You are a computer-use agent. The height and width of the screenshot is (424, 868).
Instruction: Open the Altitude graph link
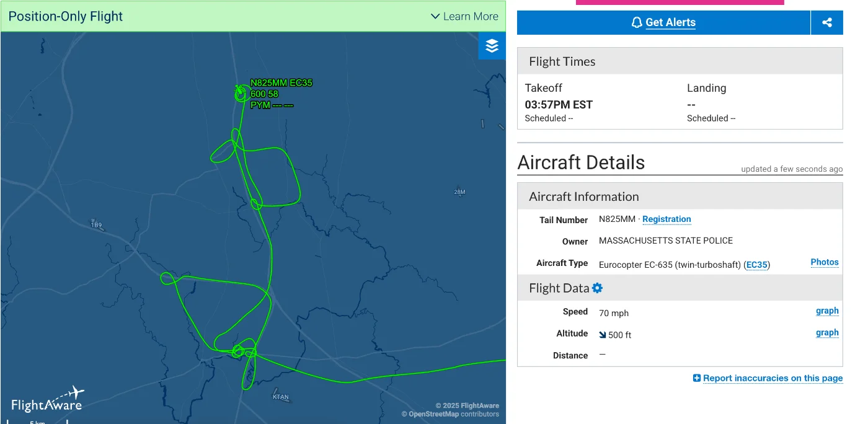pyautogui.click(x=827, y=333)
